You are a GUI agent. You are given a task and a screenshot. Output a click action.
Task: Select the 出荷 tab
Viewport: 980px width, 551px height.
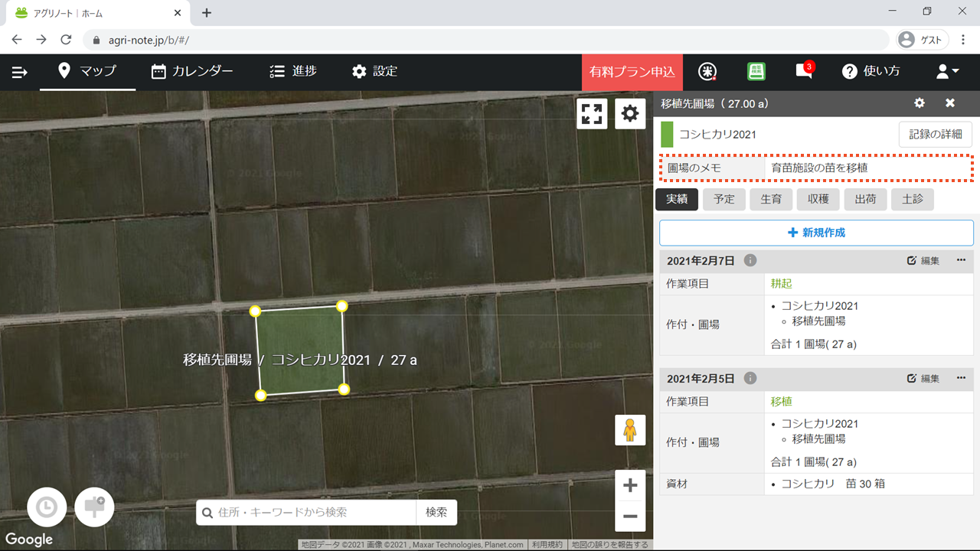click(x=865, y=199)
